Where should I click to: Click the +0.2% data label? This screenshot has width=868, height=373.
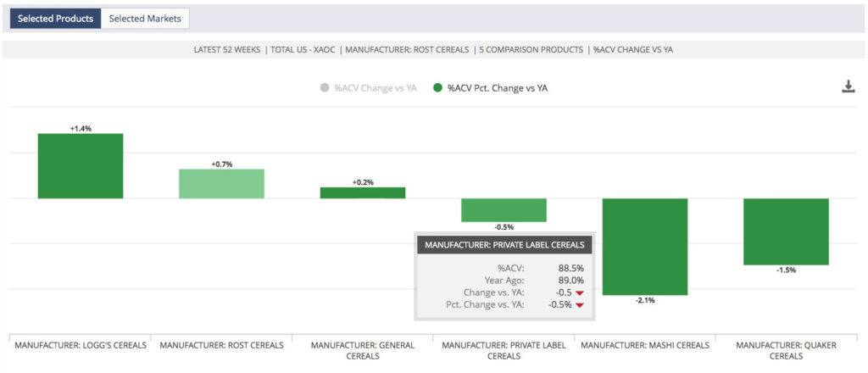(x=363, y=182)
